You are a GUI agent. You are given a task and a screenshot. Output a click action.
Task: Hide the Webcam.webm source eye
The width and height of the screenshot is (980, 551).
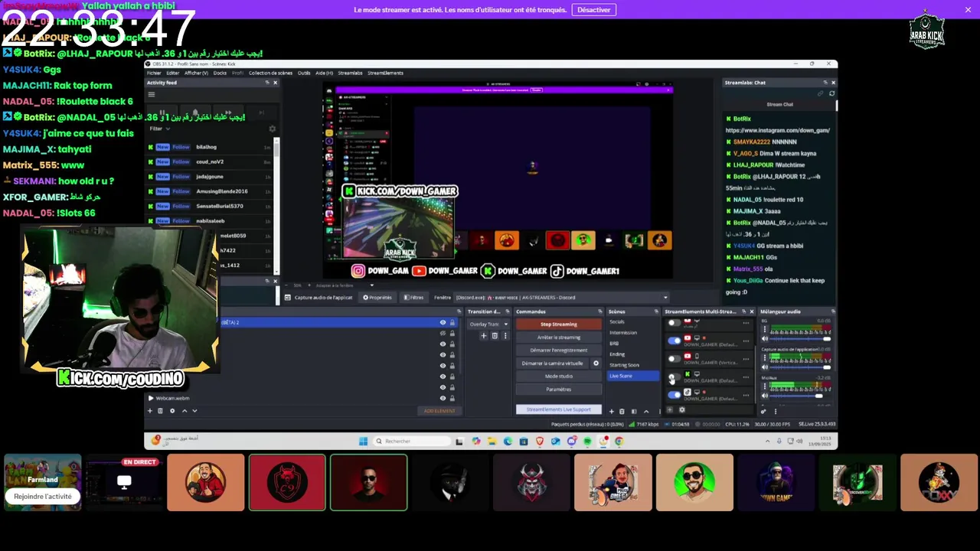[443, 398]
